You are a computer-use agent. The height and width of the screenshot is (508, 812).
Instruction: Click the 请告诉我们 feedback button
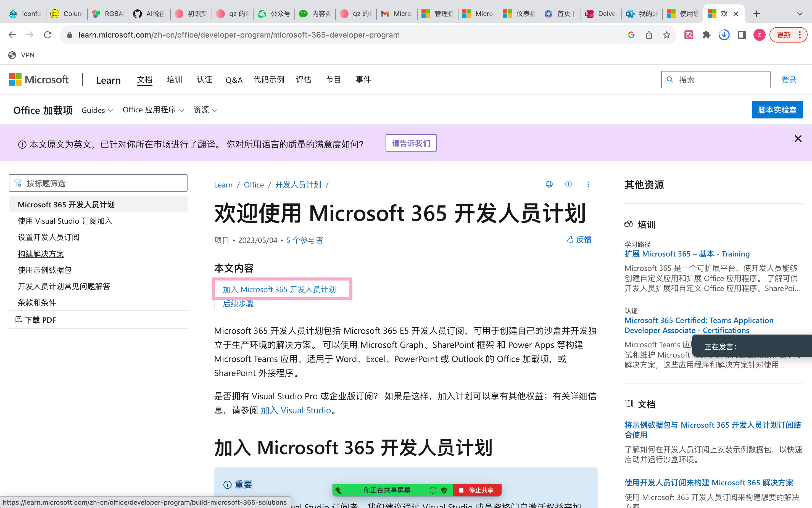tap(411, 143)
